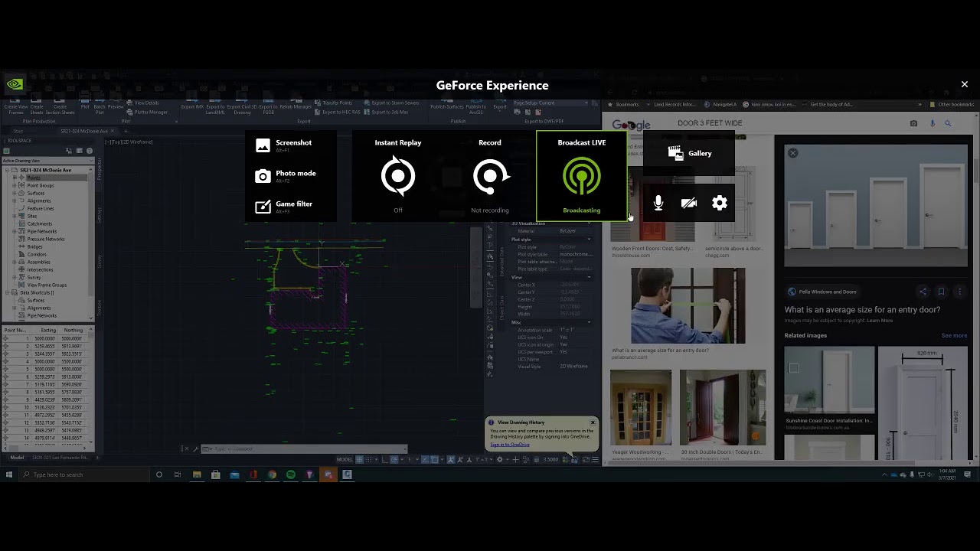This screenshot has height=551, width=980.
Task: Switch to SR21-024 McDonie Ave drawing tab
Action: [87, 131]
